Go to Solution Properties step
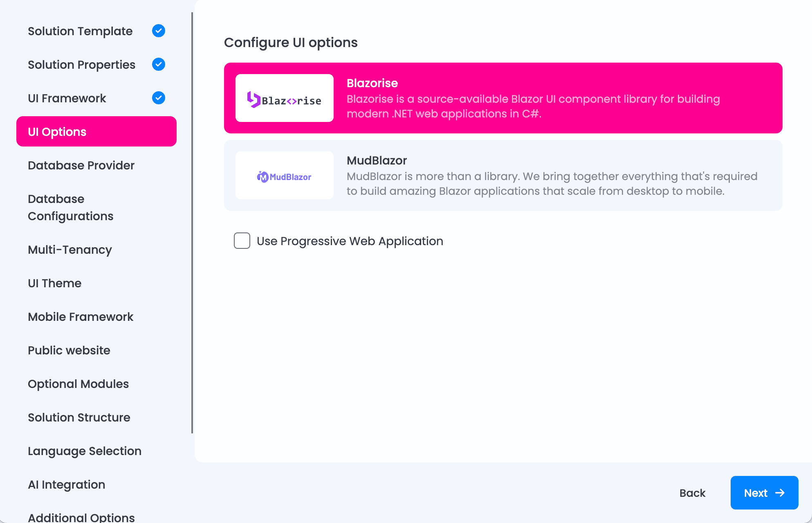 click(x=96, y=65)
